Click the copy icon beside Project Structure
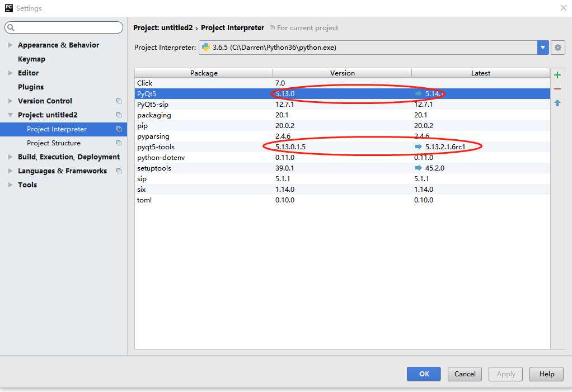 point(119,143)
